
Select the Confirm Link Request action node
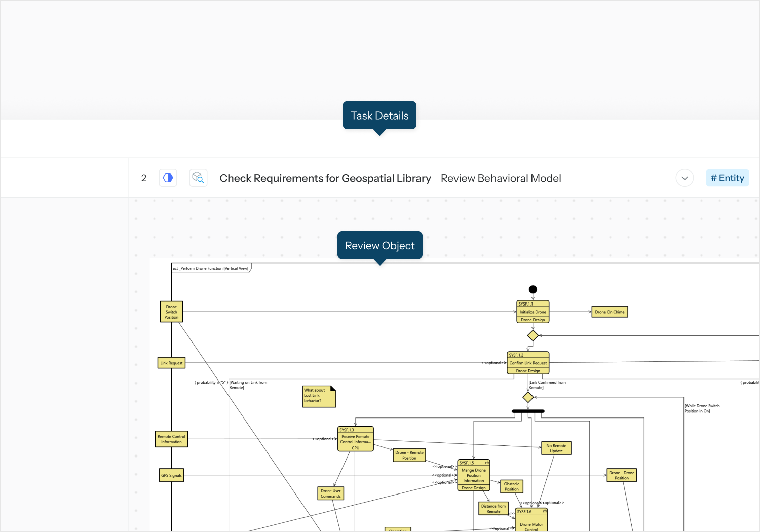click(528, 363)
